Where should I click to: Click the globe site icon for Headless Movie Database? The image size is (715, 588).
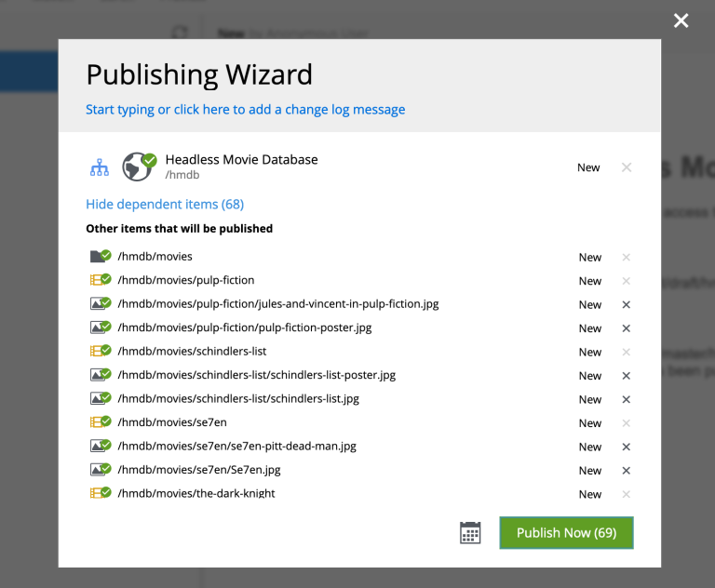pyautogui.click(x=139, y=167)
